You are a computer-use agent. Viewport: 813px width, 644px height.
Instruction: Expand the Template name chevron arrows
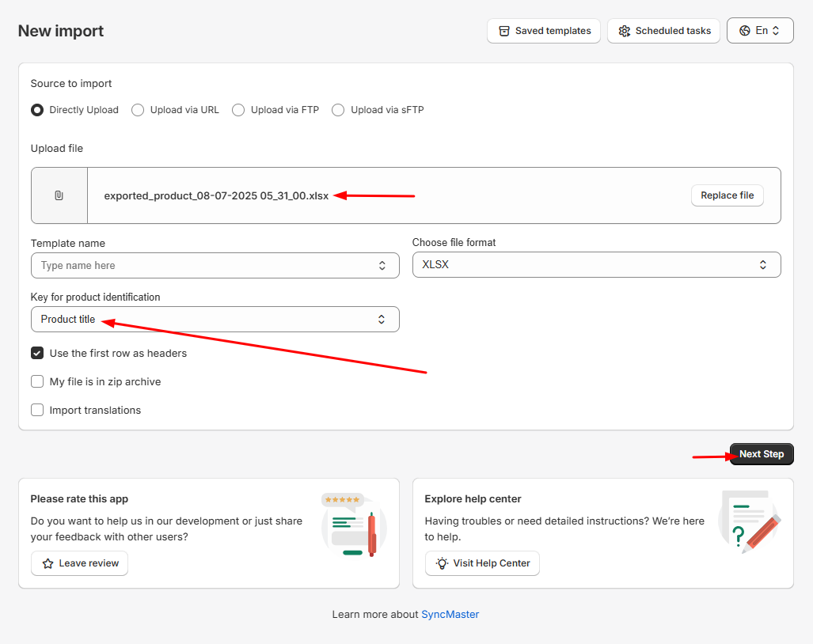coord(382,265)
